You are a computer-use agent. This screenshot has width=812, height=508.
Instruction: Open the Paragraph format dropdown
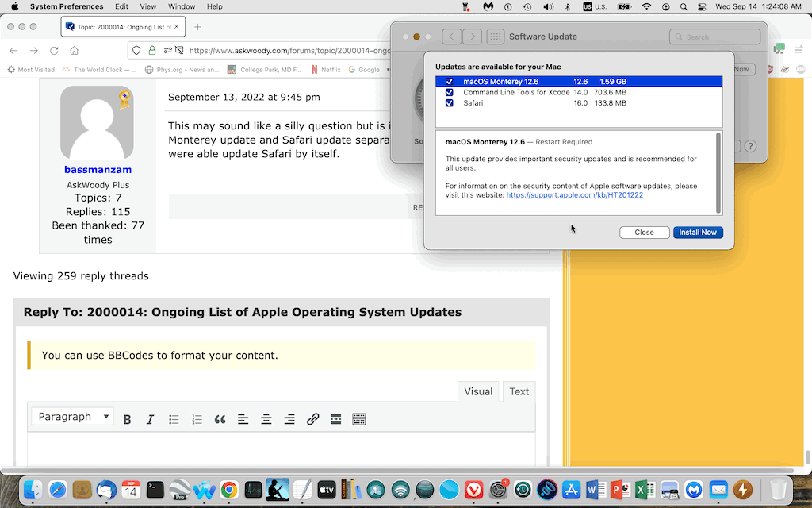(73, 417)
